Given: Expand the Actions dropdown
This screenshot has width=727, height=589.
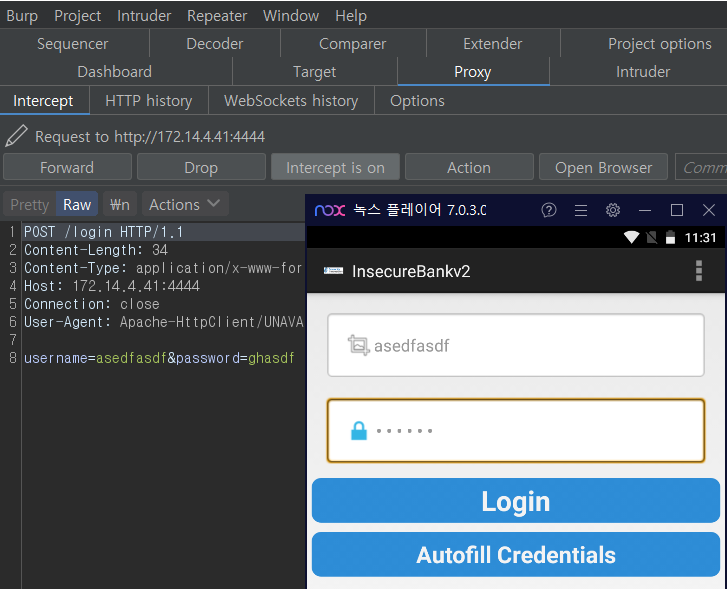Looking at the screenshot, I should coord(185,205).
